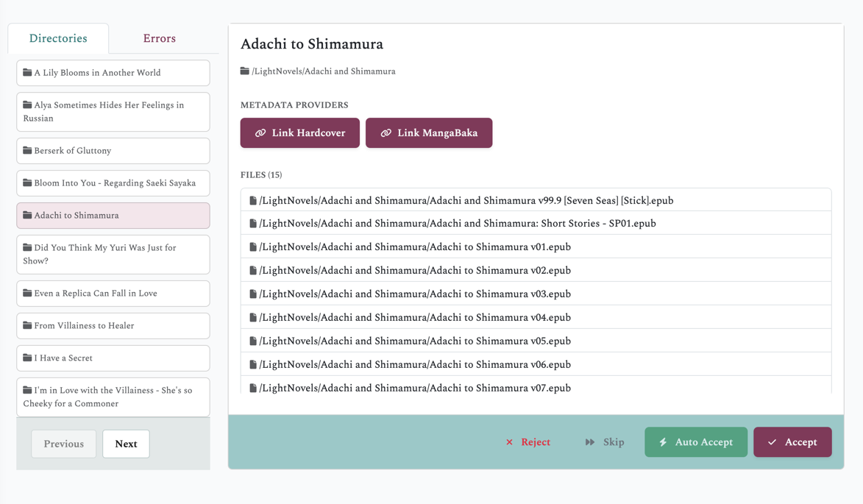Select Even a Replica Can Fall in Love

tap(113, 294)
